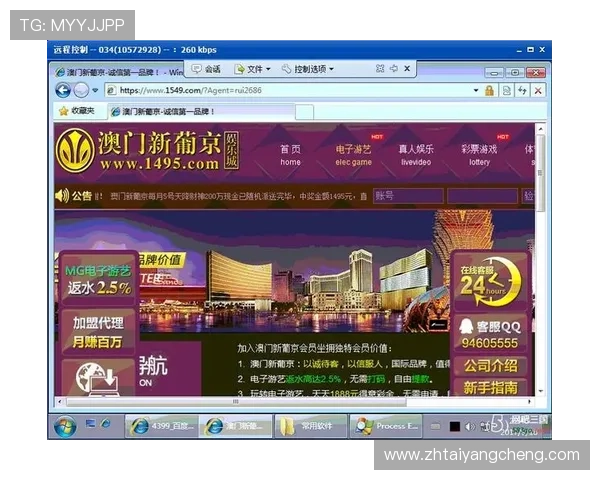
Task: Click the 加盟代理 月赚百万 banner
Action: (98, 332)
